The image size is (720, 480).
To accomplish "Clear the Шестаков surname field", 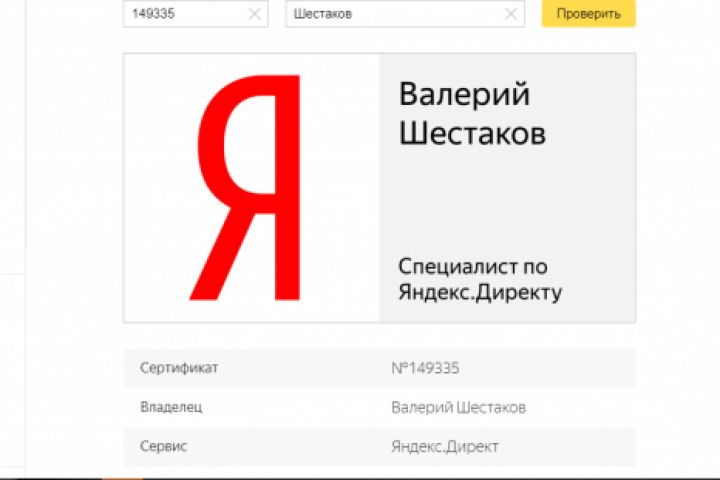I will [x=511, y=14].
